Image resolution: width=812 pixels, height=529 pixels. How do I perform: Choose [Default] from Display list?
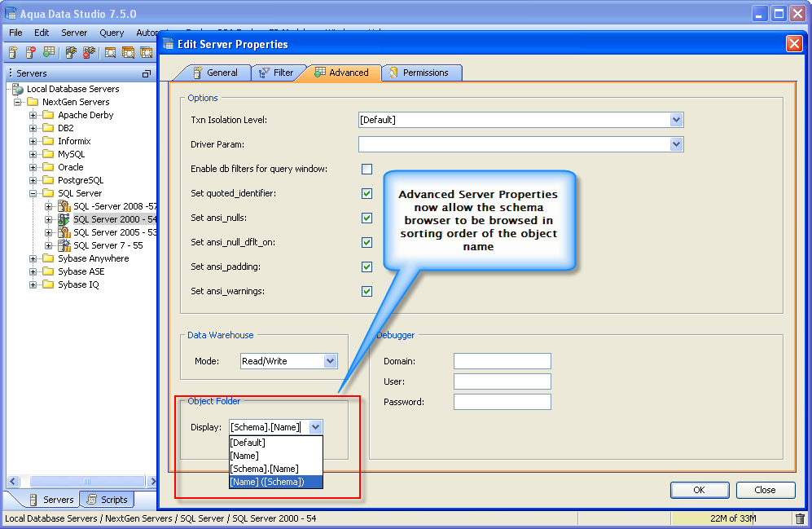(276, 443)
